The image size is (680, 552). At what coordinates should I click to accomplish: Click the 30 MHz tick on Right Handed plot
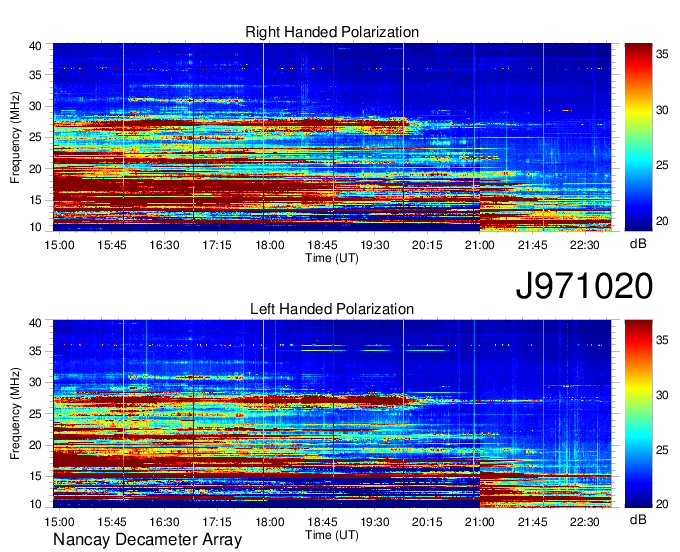(35, 107)
